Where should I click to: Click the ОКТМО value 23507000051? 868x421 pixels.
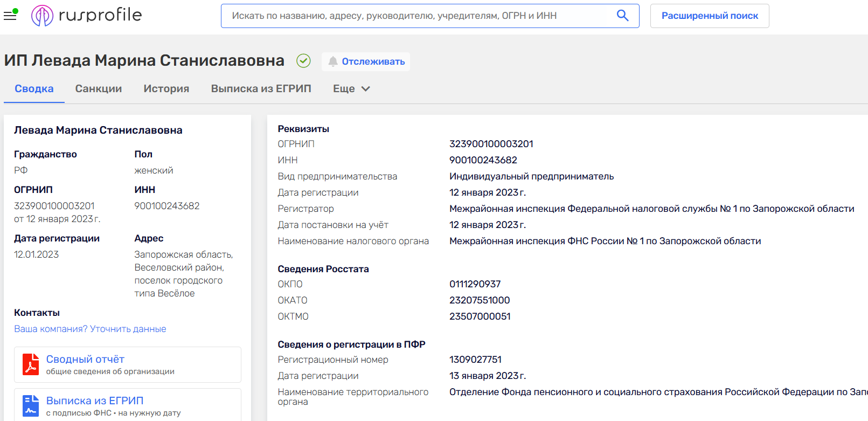480,316
